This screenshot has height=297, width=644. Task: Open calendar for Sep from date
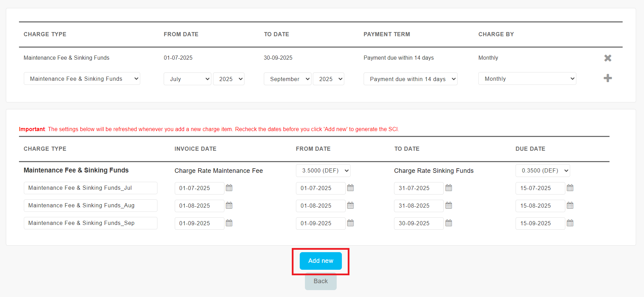[x=350, y=223]
